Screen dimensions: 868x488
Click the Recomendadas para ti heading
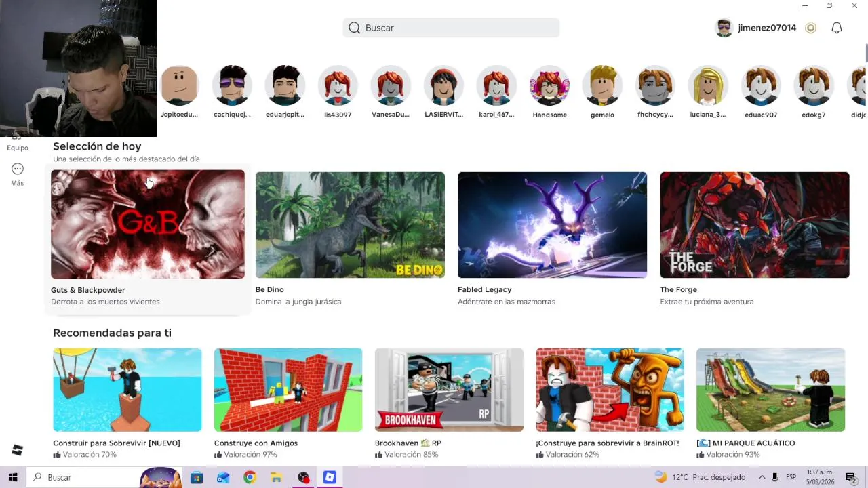pos(113,333)
